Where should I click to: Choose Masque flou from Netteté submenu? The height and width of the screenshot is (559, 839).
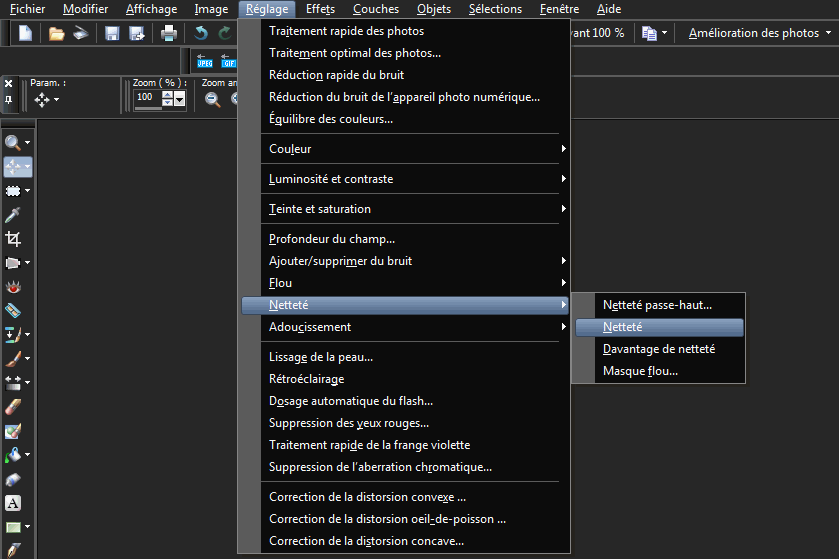coord(640,371)
